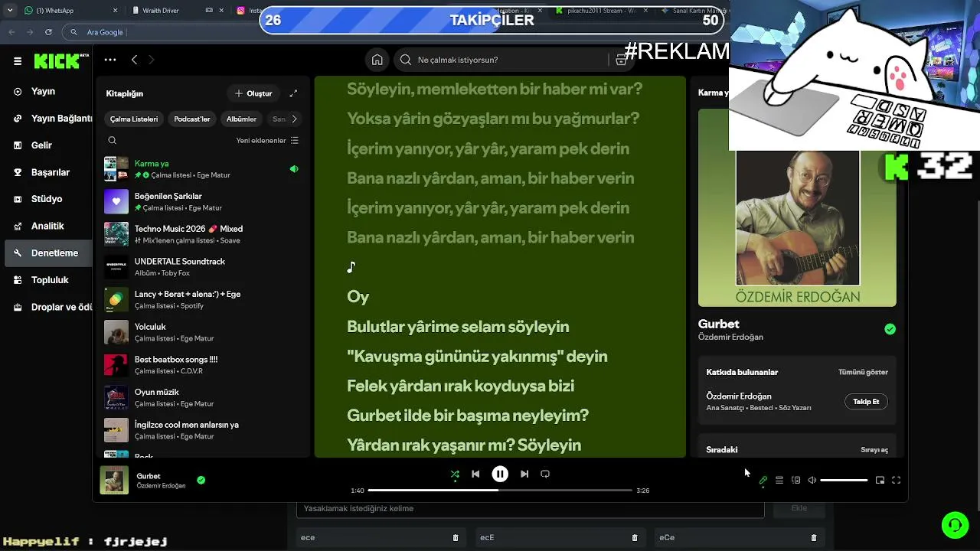Open Stüdyo in Kick sidebar
The width and height of the screenshot is (980, 551).
pos(47,199)
